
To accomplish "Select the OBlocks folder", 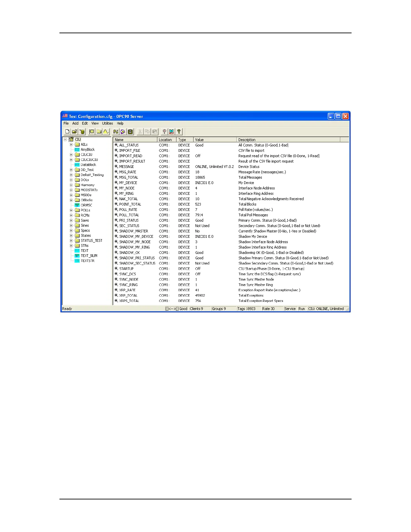I will pos(87,200).
